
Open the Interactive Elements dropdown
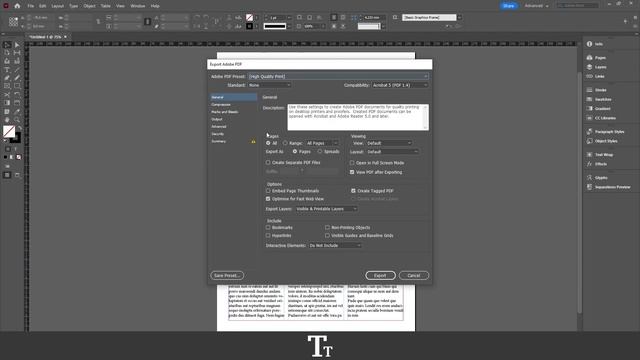pos(335,246)
